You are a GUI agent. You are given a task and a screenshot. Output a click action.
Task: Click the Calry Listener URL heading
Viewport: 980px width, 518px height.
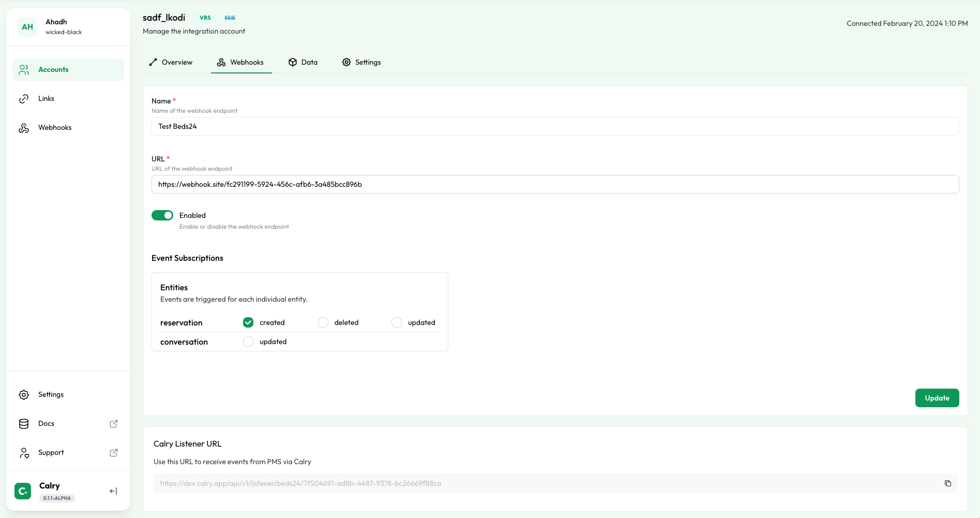[187, 444]
